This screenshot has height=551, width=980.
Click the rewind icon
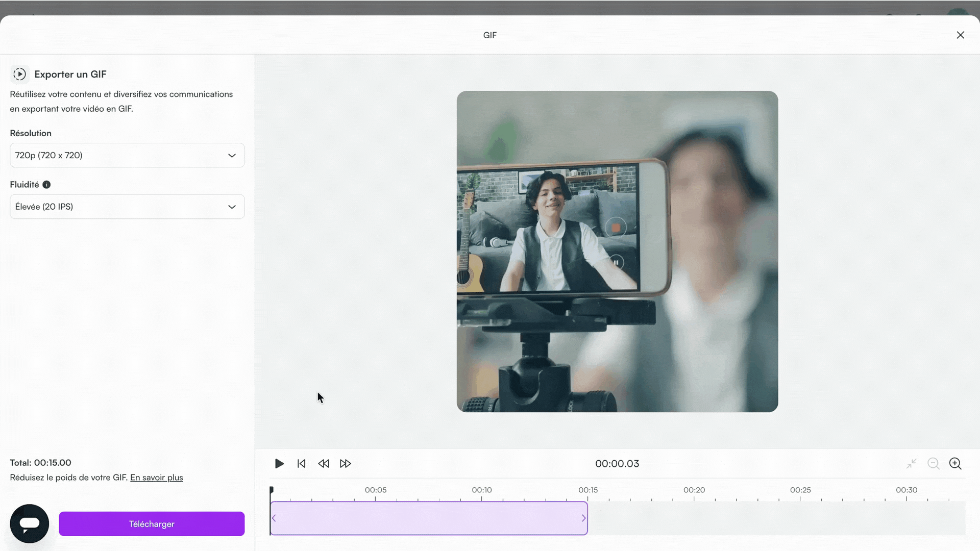coord(324,464)
